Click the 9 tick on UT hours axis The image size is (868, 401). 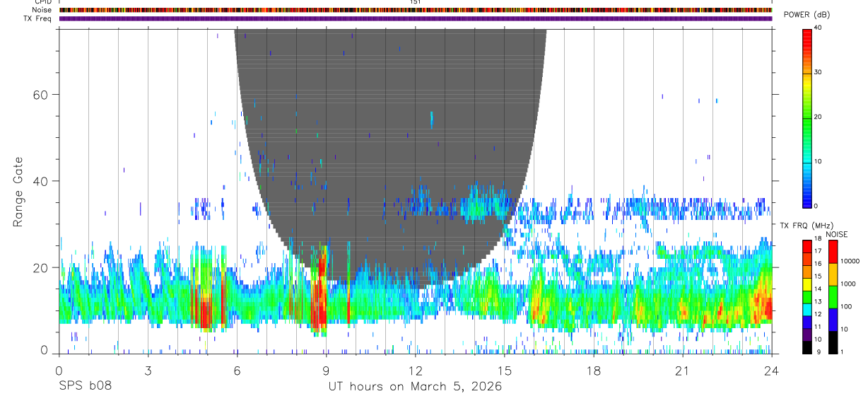(326, 371)
